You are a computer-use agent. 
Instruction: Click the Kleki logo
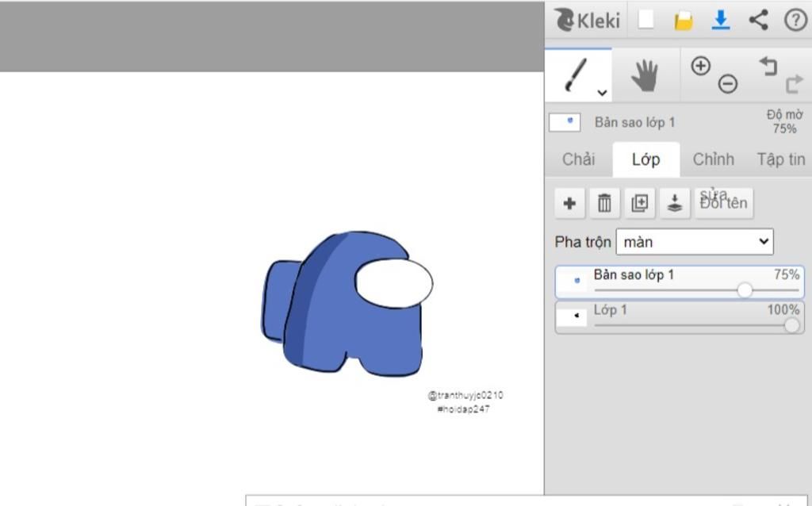pyautogui.click(x=587, y=20)
